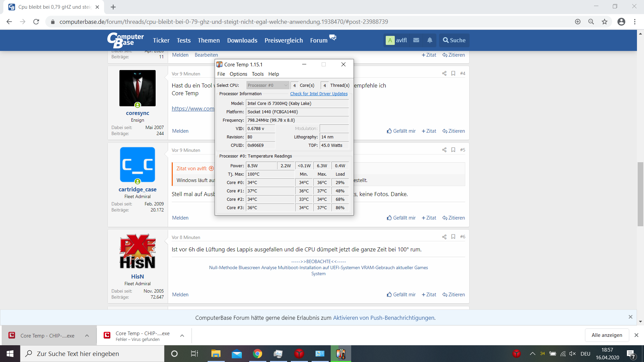
Task: Click the share icon on post #4
Action: [444, 73]
